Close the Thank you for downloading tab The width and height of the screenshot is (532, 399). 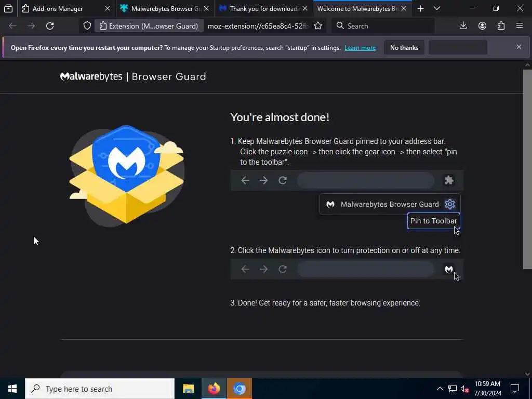click(x=305, y=8)
